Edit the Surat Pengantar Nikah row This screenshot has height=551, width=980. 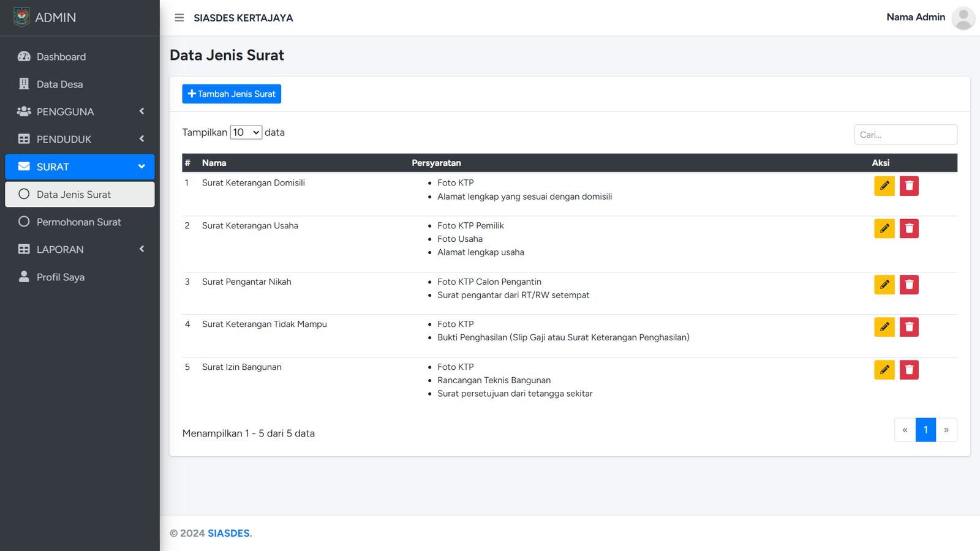pos(884,285)
